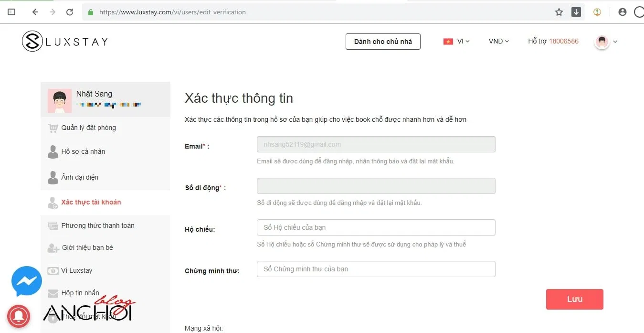The height and width of the screenshot is (333, 644).
Task: Focus the Hộ chiếu passport number field
Action: pos(376,227)
